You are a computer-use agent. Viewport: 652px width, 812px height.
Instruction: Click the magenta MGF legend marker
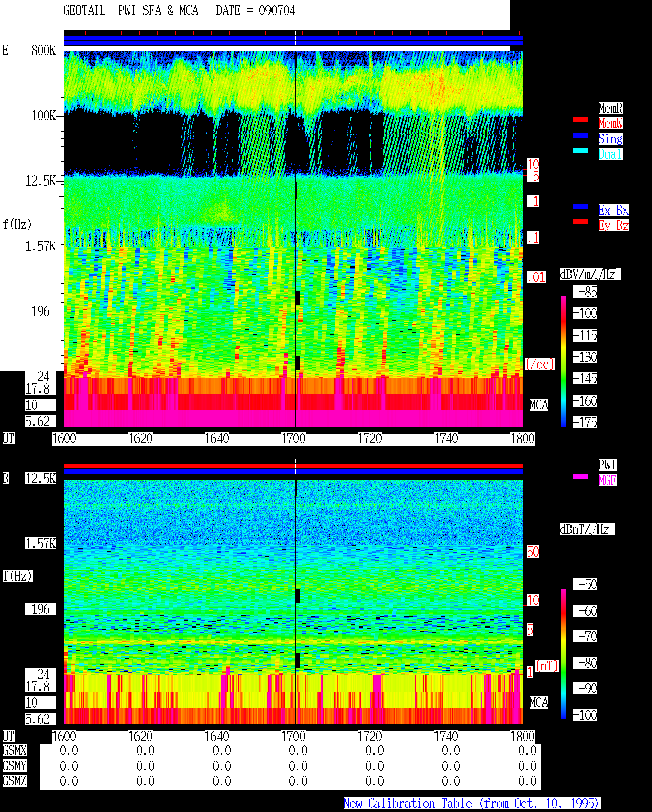(x=581, y=477)
